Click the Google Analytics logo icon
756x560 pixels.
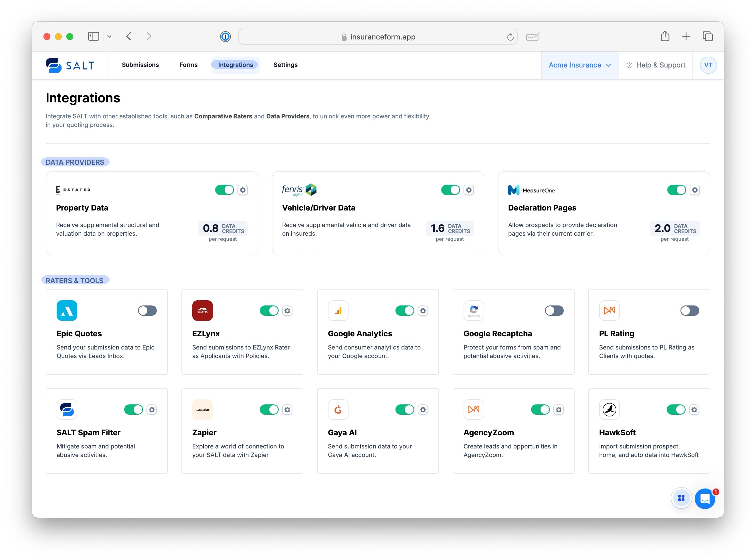(x=338, y=311)
